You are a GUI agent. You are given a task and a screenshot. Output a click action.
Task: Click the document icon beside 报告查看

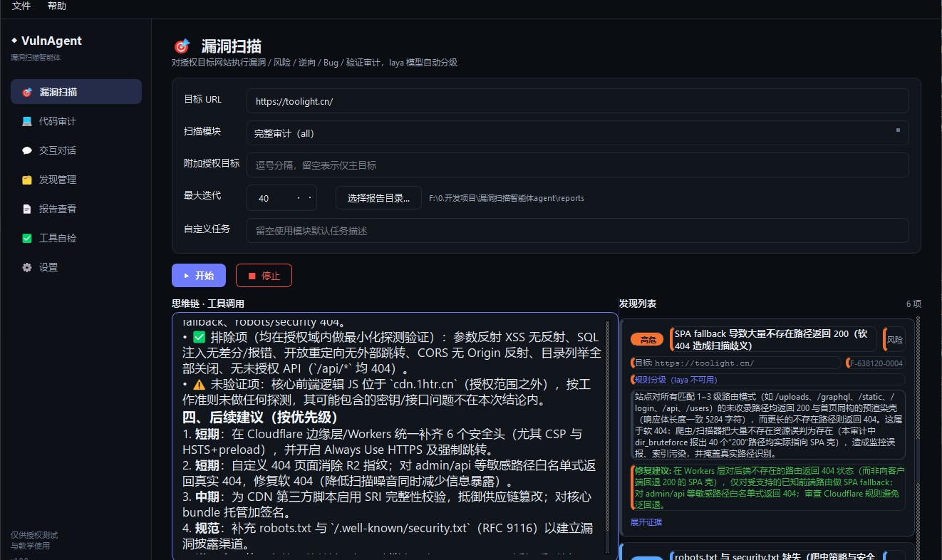(x=27, y=209)
